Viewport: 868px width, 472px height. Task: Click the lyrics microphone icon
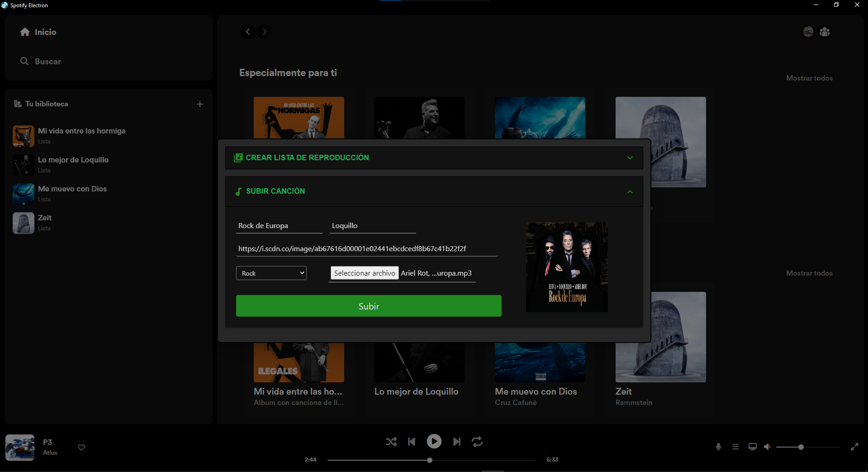click(x=718, y=447)
